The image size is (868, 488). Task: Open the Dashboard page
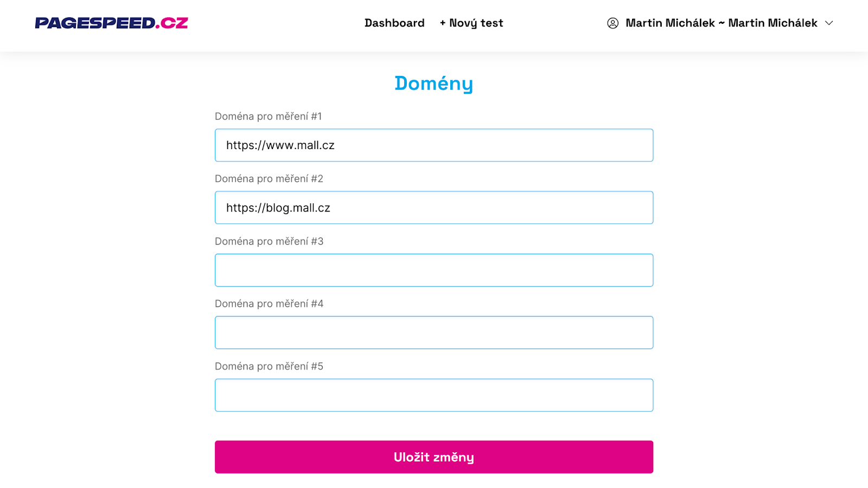(394, 23)
